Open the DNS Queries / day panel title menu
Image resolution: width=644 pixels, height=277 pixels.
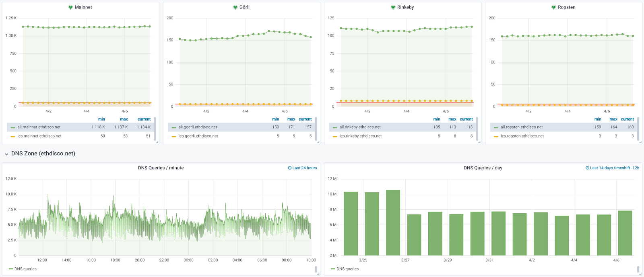coord(483,168)
